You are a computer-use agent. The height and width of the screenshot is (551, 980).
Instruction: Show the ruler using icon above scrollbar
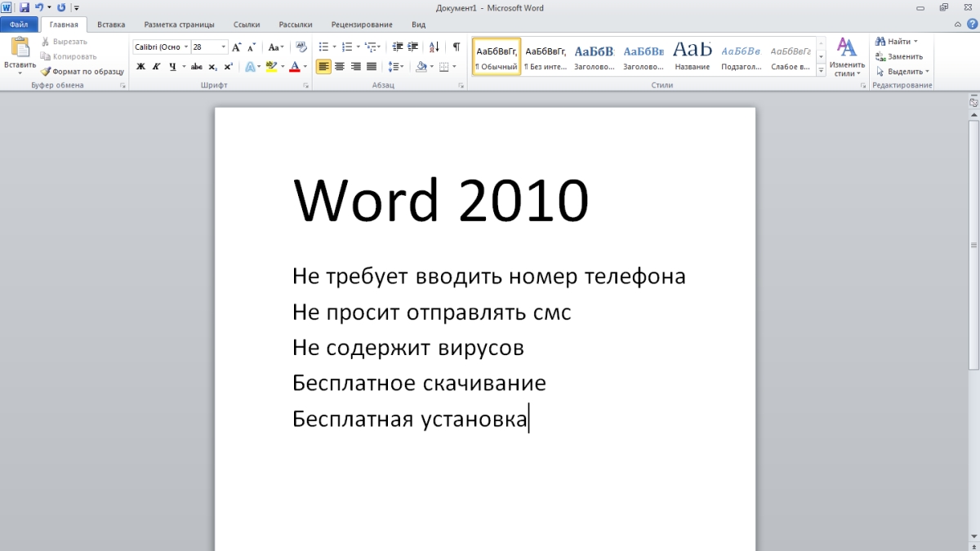(x=973, y=102)
